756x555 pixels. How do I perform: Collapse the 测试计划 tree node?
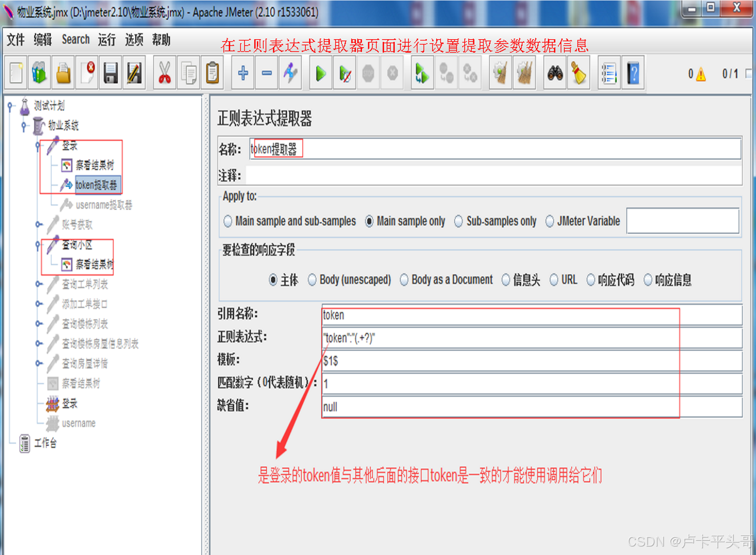coord(11,106)
